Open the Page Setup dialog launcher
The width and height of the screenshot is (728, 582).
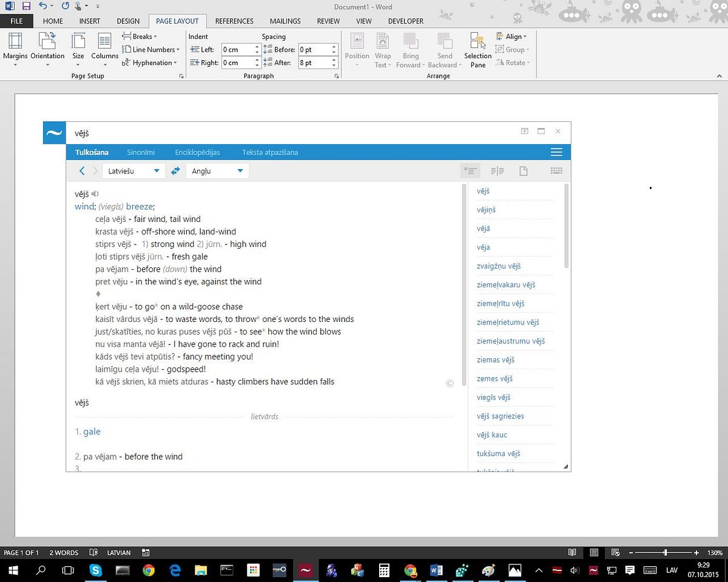(181, 76)
